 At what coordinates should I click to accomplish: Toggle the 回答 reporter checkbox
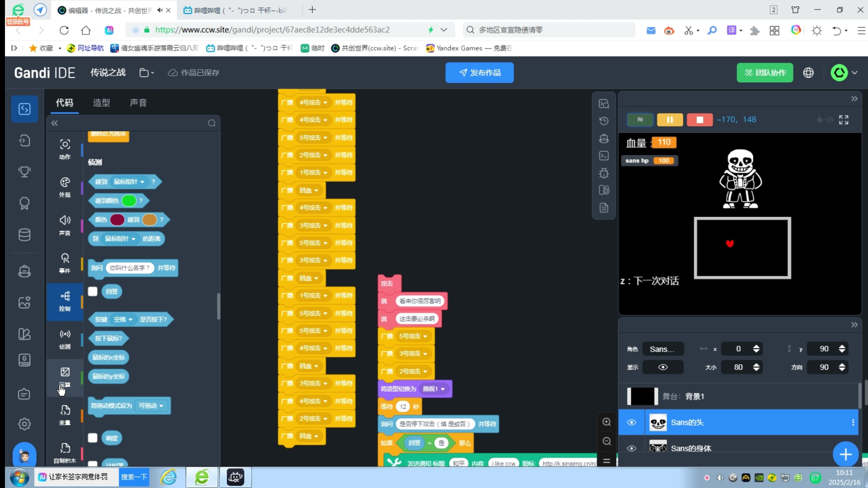tap(93, 291)
